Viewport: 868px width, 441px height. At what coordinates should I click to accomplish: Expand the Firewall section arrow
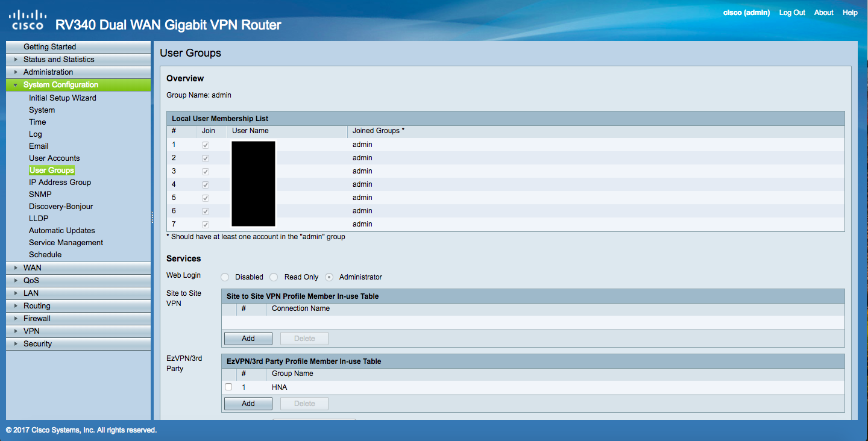[x=16, y=319]
